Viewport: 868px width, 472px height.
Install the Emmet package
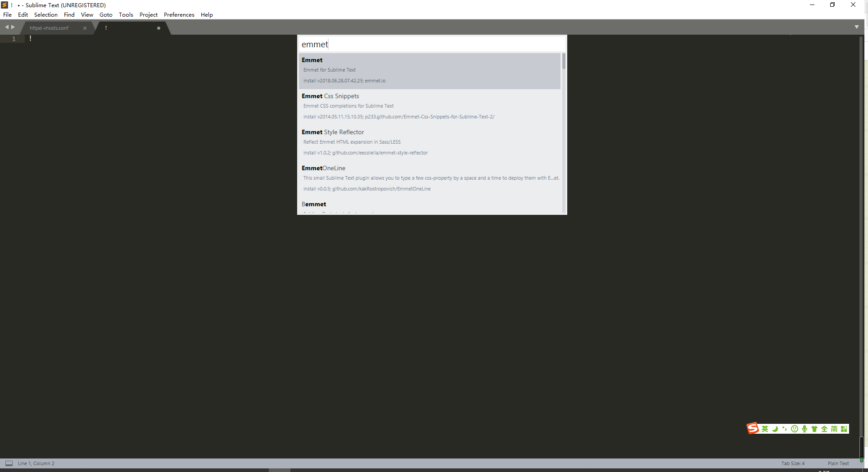[429, 71]
